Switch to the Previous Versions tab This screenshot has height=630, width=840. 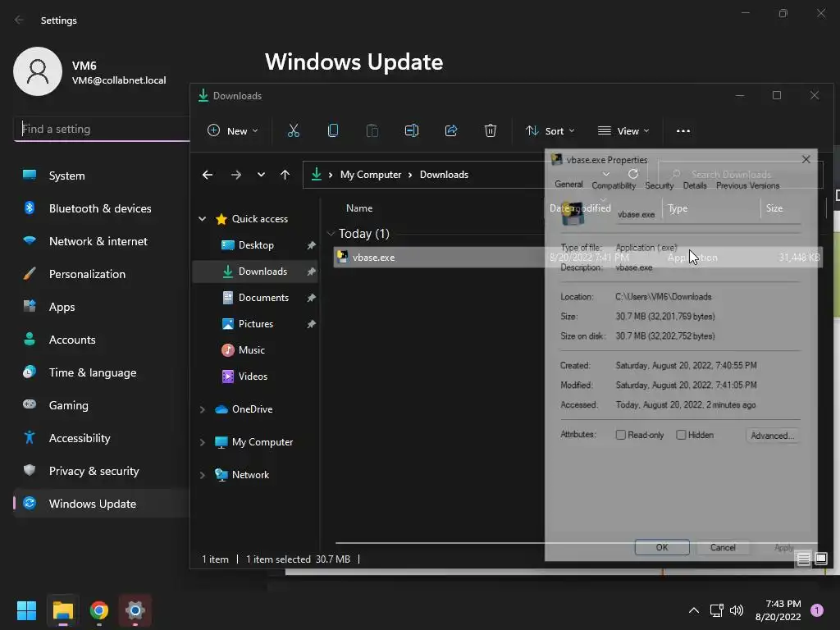pyautogui.click(x=747, y=185)
